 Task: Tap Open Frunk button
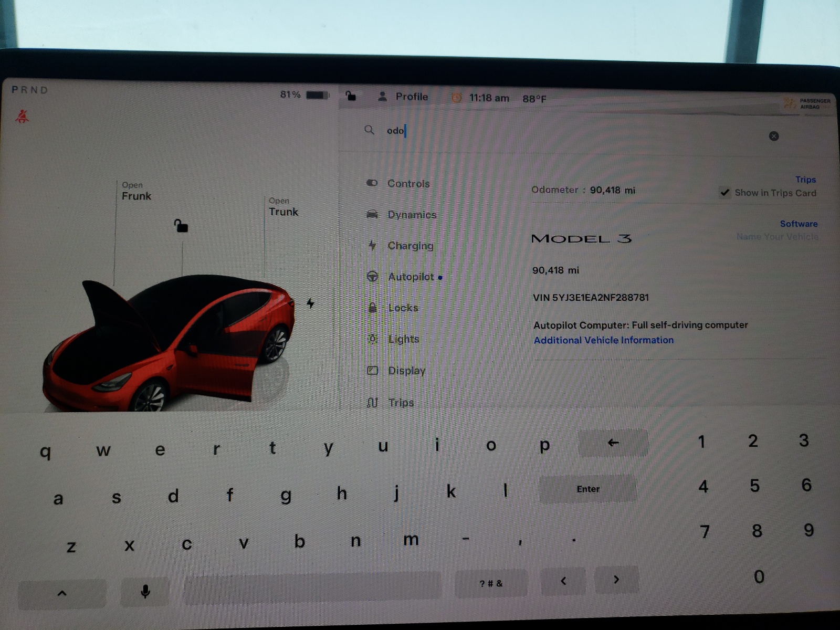click(136, 191)
